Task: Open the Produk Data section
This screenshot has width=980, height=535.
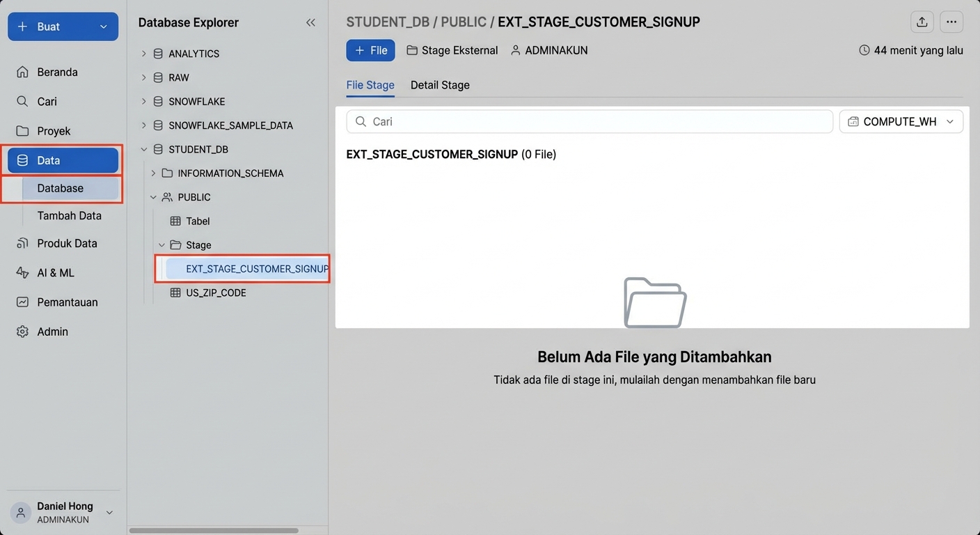Action: [67, 243]
